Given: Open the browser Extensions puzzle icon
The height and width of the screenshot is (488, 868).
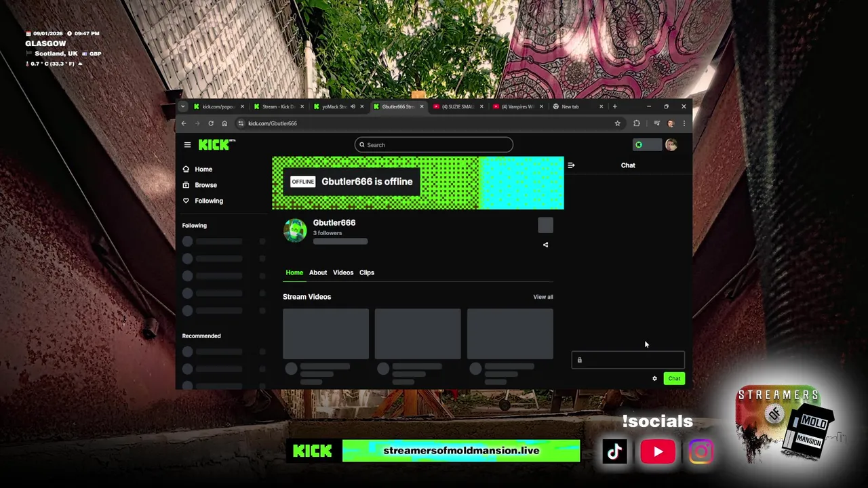Looking at the screenshot, I should pos(636,123).
